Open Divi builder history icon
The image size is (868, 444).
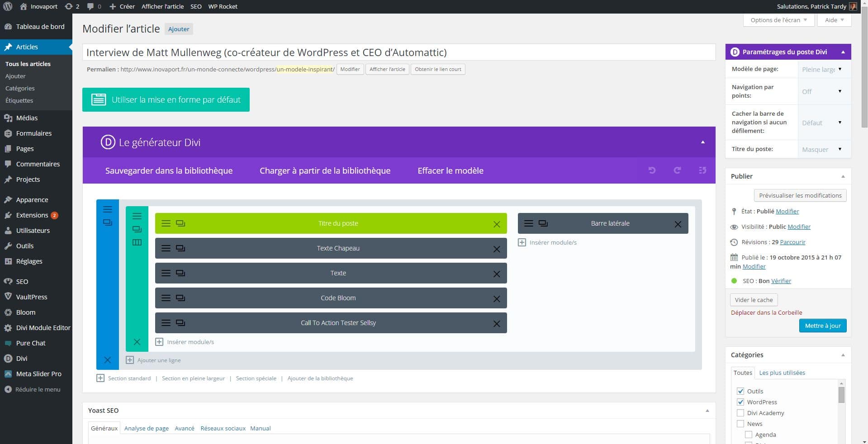(702, 170)
